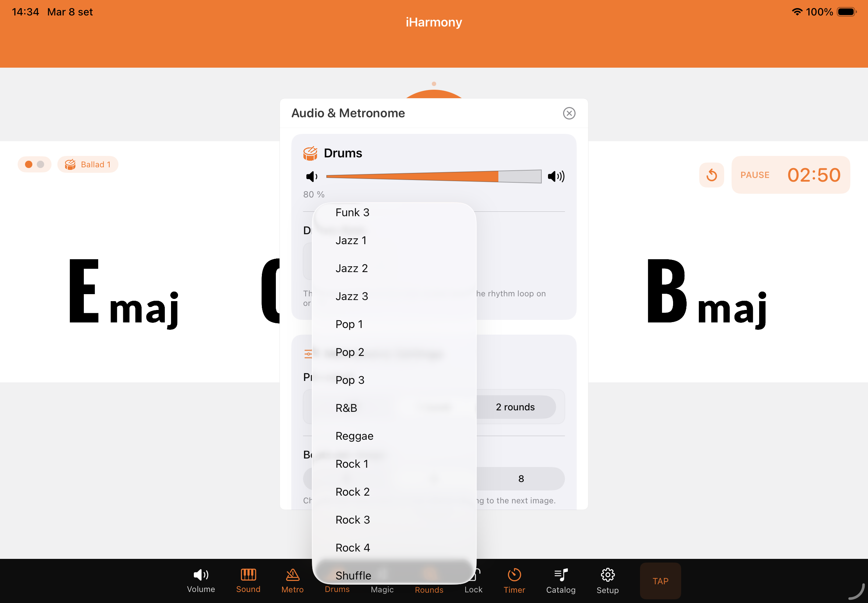868x603 pixels.
Task: Choose Pop 1 drum style
Action: tap(394, 324)
